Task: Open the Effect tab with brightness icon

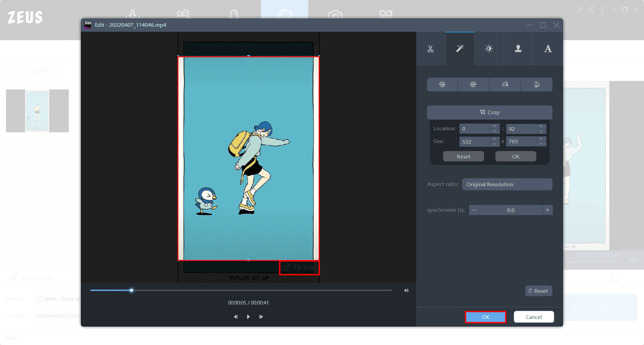Action: tap(489, 49)
